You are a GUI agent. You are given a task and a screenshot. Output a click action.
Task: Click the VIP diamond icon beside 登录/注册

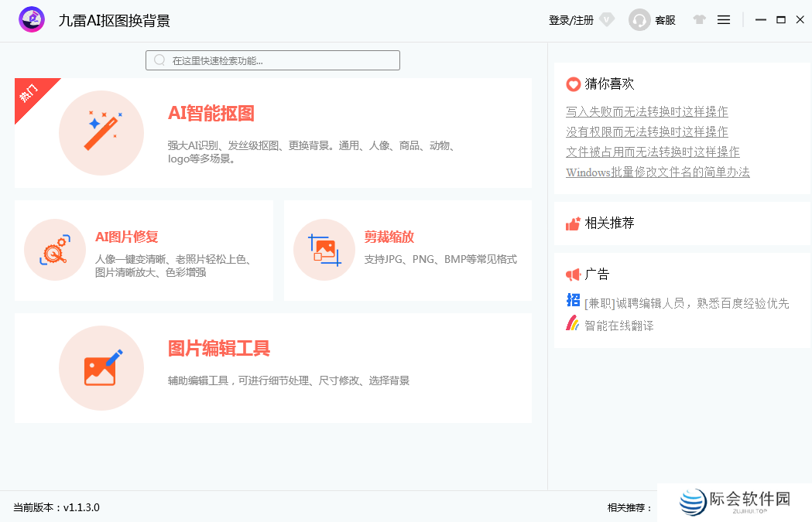(607, 19)
